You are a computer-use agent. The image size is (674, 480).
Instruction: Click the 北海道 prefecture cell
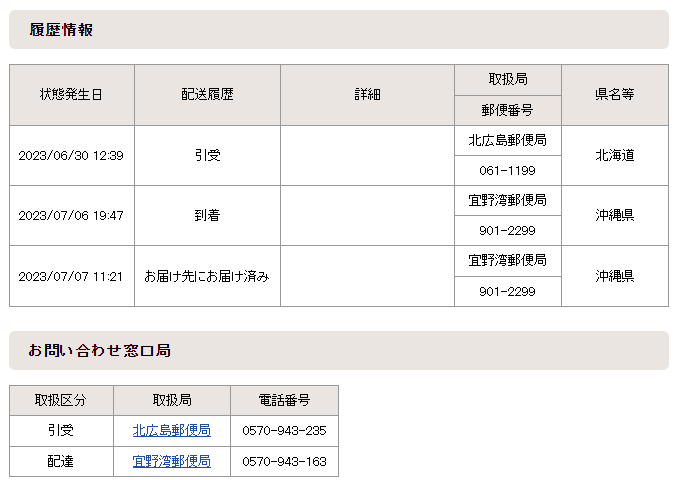614,156
